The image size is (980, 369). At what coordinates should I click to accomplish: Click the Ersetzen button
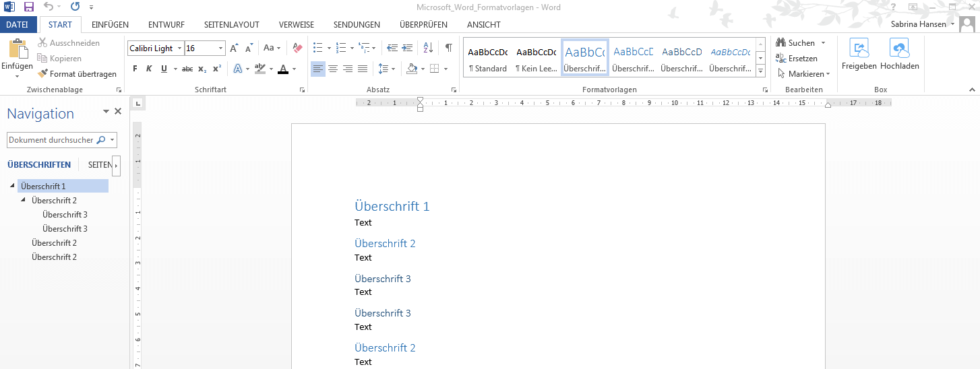(797, 59)
